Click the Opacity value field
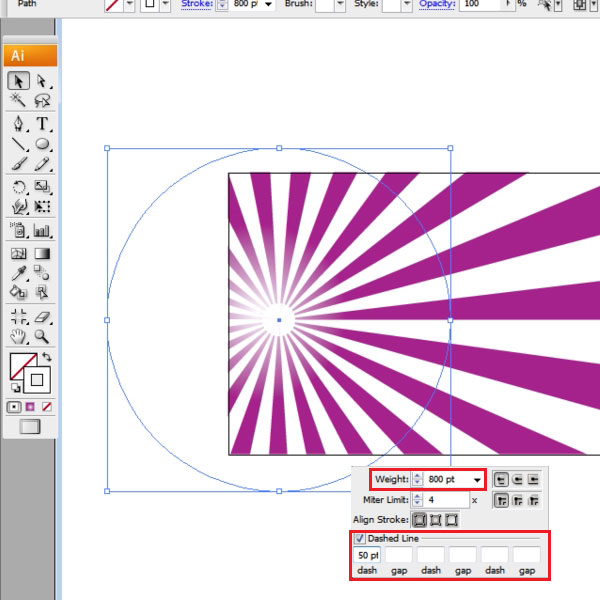The height and width of the screenshot is (600, 600). [480, 5]
